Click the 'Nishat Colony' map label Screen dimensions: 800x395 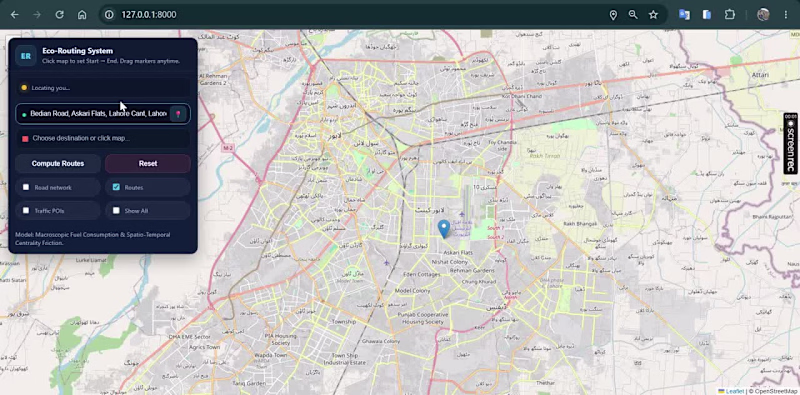(x=449, y=262)
